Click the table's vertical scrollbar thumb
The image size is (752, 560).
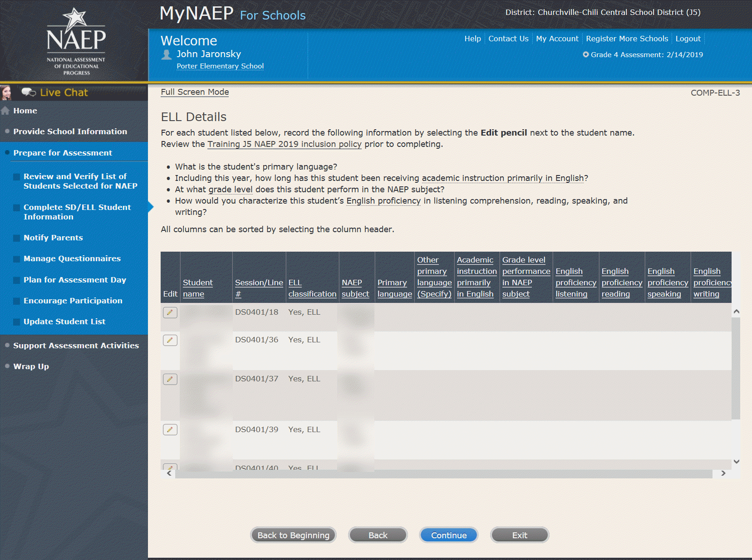coord(736,368)
